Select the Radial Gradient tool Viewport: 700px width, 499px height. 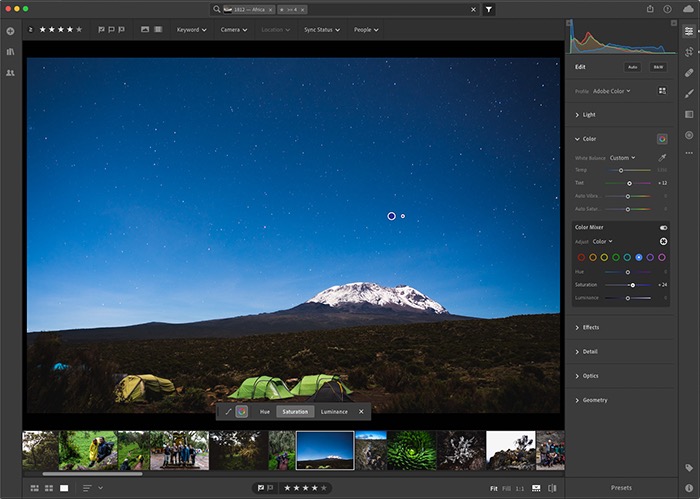pyautogui.click(x=689, y=134)
